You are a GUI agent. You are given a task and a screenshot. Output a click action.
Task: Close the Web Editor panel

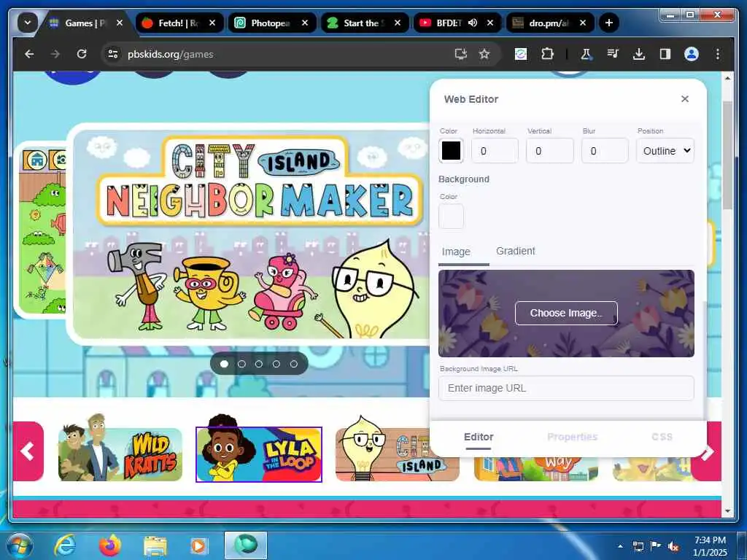click(684, 99)
